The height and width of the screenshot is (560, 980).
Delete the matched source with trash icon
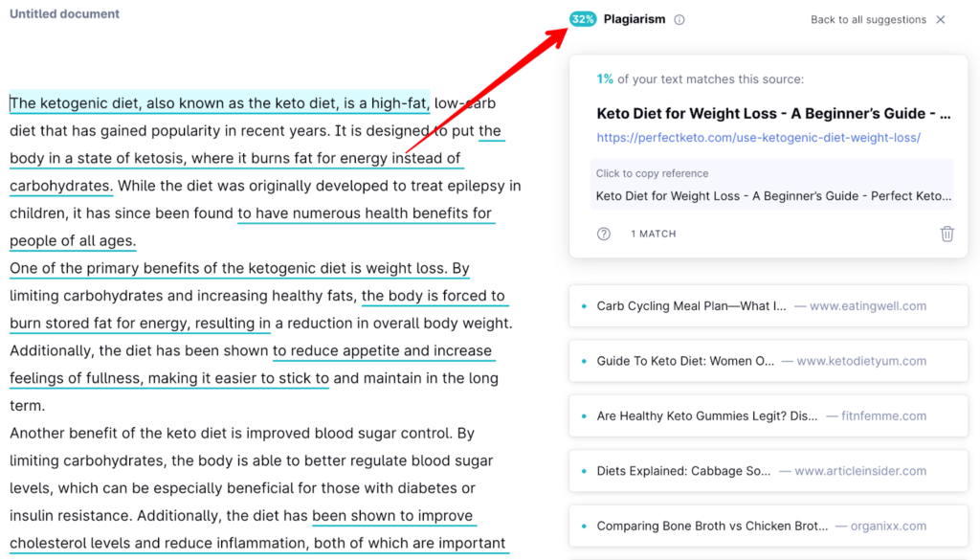947,234
